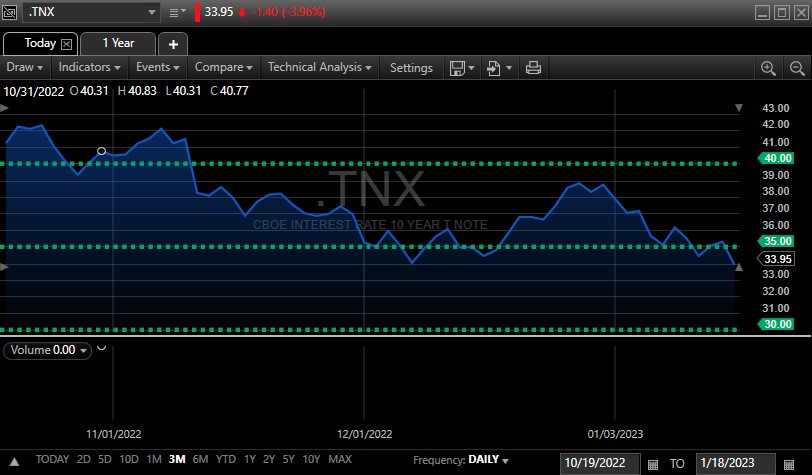Screen dimensions: 812x475
Task: Click the save chart floppy disk icon
Action: pos(457,68)
